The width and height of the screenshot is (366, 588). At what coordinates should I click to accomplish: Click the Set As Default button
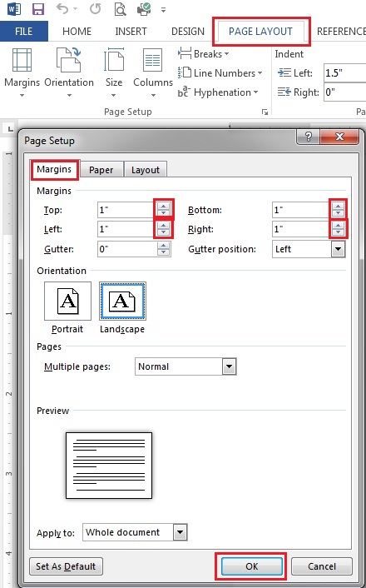click(x=66, y=566)
